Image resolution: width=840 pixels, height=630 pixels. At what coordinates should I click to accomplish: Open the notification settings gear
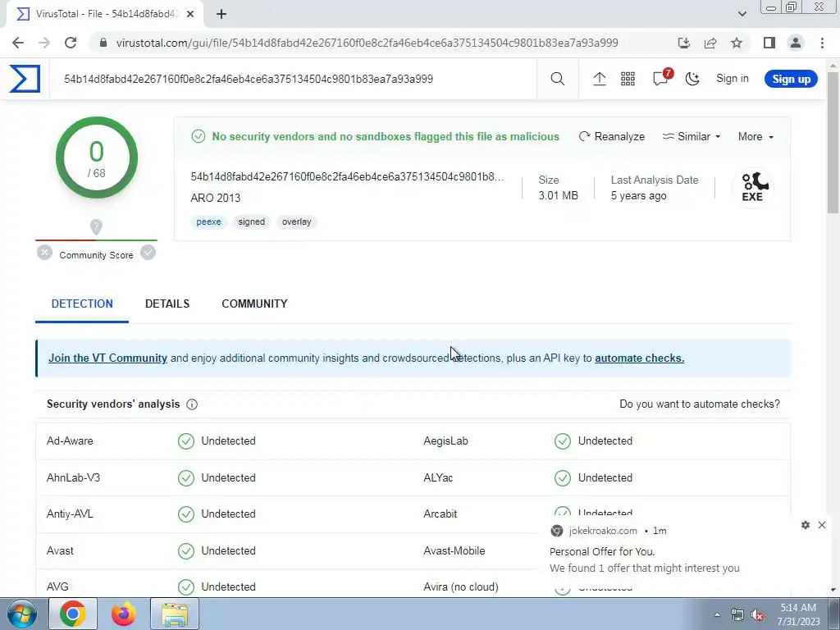coord(806,525)
